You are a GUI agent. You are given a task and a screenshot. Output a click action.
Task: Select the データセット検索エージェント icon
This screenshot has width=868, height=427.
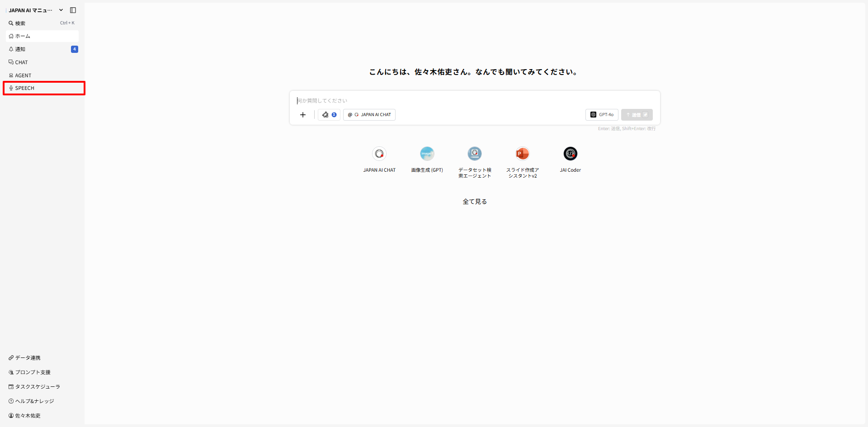[474, 154]
